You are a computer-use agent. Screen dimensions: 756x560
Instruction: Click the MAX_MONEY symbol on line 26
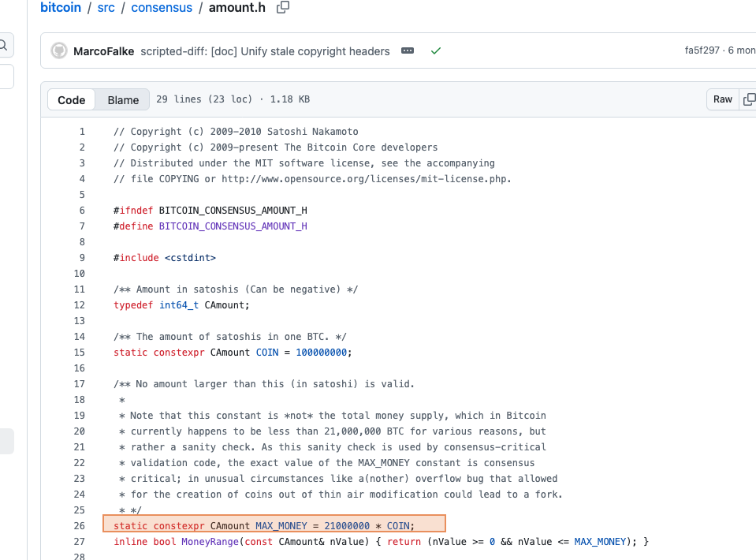point(281,526)
